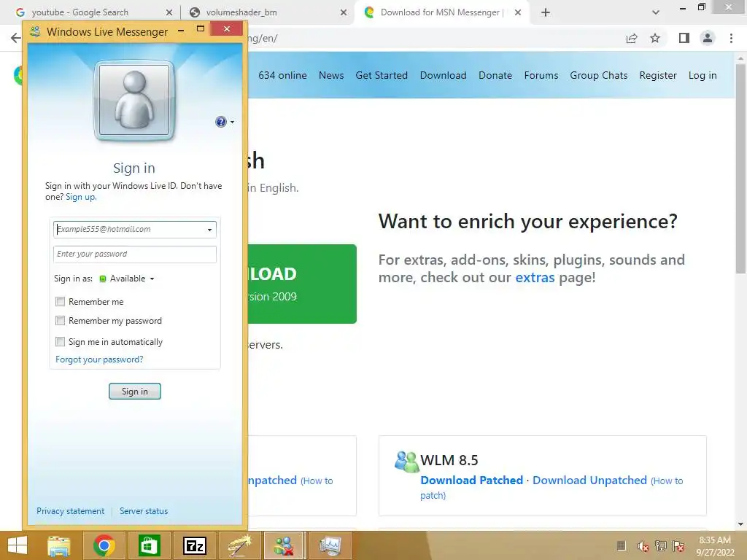
Task: Bookmark this page with the star icon
Action: 655,38
